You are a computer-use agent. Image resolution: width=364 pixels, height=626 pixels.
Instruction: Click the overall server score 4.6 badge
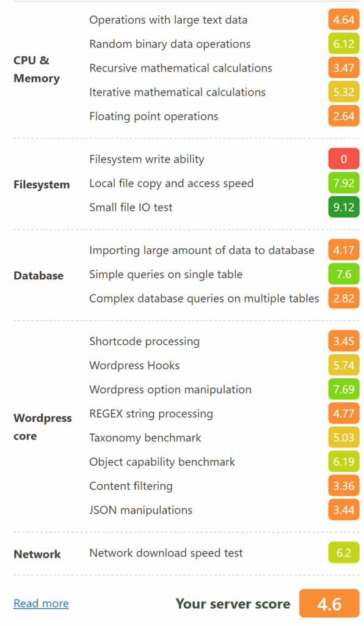(x=329, y=603)
